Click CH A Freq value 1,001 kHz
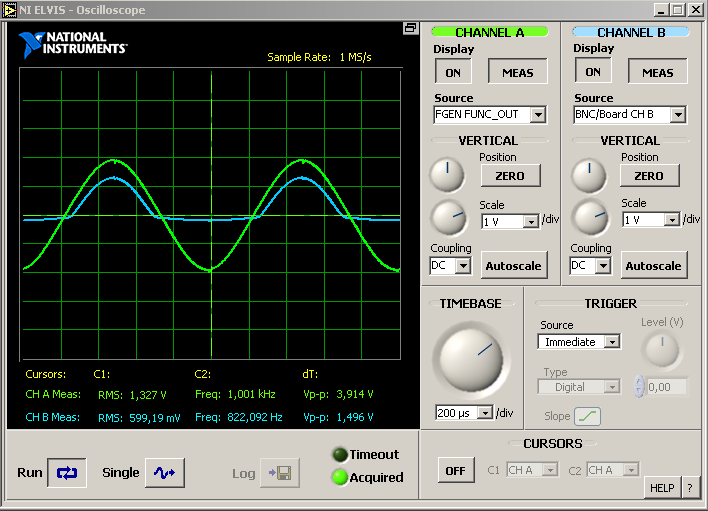 pyautogui.click(x=252, y=394)
